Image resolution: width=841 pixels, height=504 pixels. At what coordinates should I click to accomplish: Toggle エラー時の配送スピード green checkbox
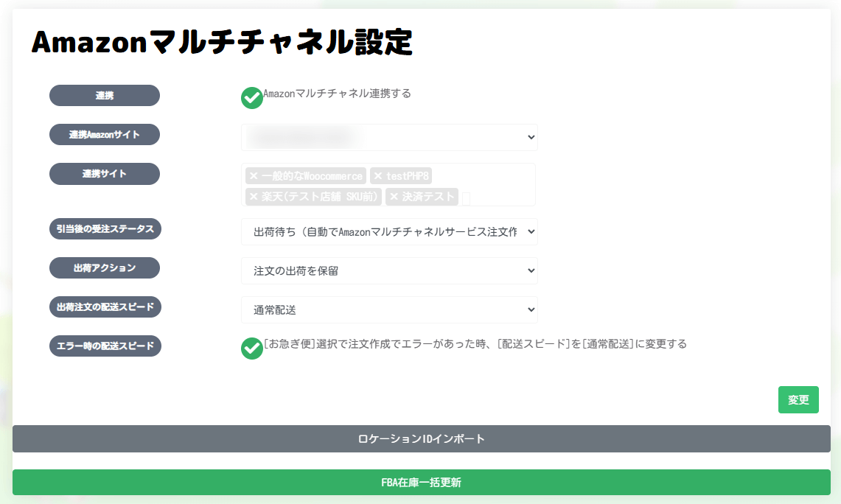click(x=251, y=349)
